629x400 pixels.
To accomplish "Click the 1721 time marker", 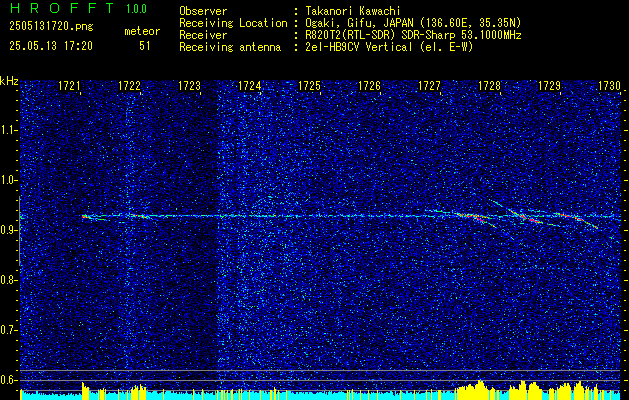I will coord(69,85).
